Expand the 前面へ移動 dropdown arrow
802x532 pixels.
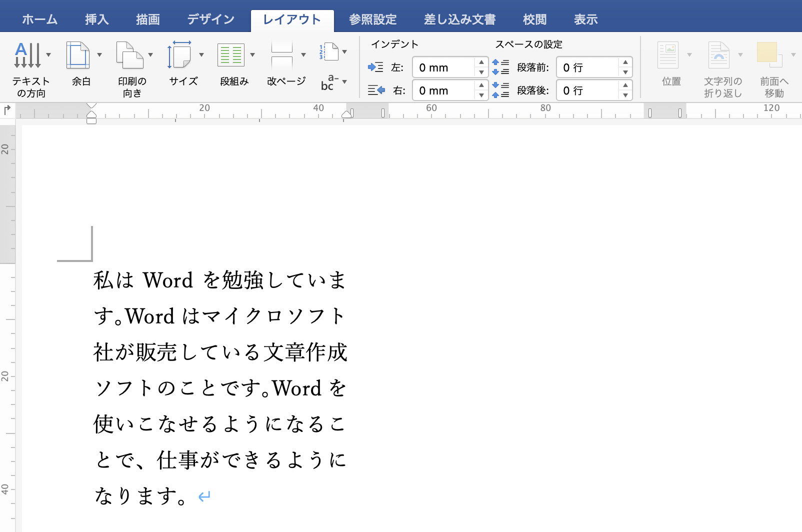[x=793, y=55]
